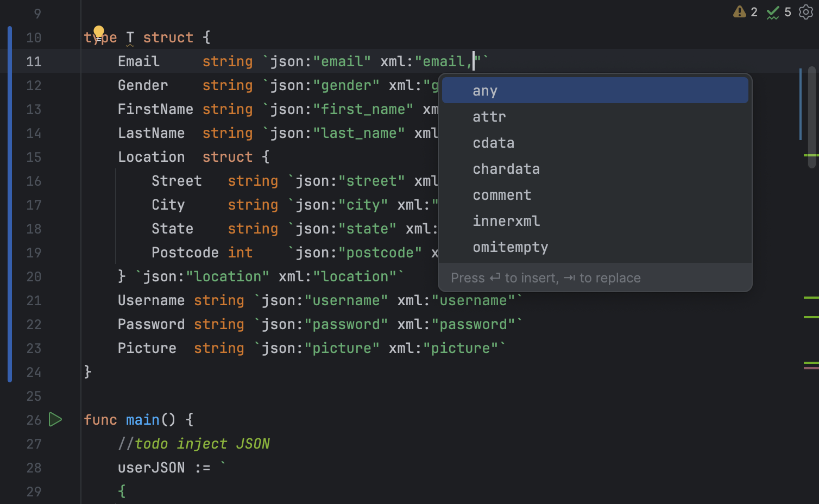Select the "attr" completion suggestion

489,116
